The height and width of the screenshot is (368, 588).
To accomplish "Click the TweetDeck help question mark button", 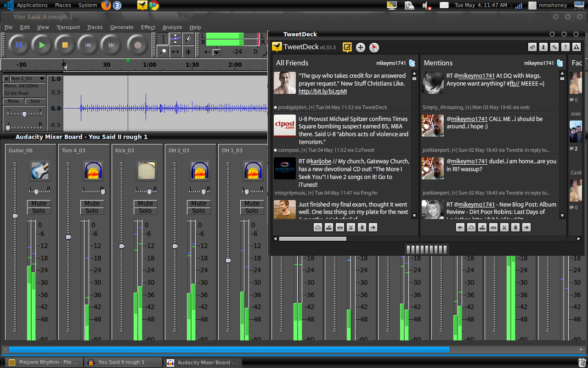I will 565,47.
